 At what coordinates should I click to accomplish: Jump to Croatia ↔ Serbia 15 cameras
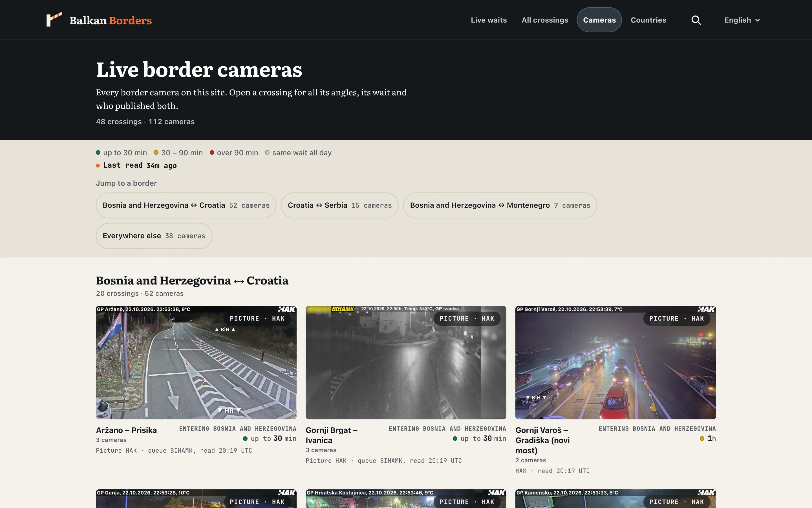coord(339,205)
